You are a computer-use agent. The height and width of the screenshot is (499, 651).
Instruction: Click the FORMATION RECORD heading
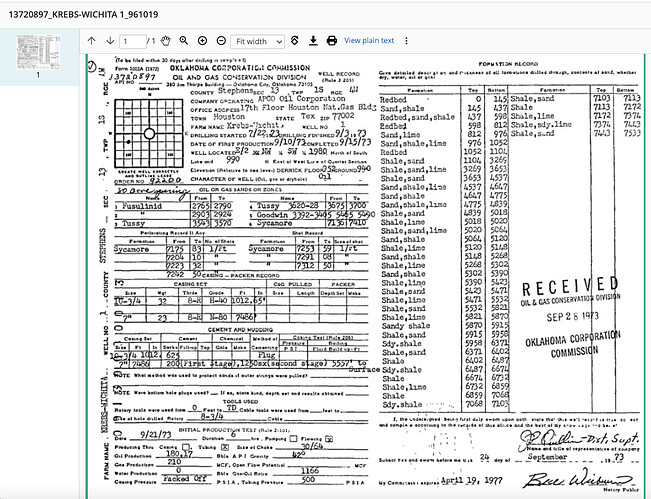tap(508, 64)
